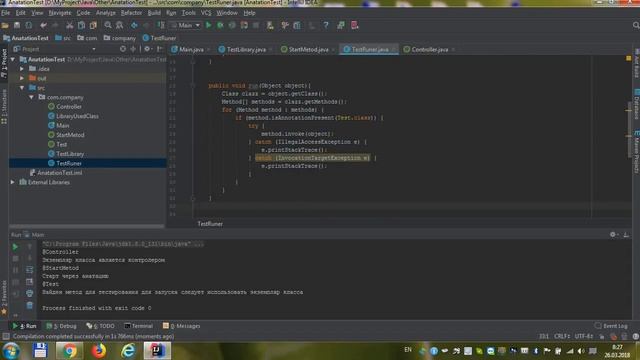Click the Undo arrow icon
640x360 pixels.
tap(43, 25)
